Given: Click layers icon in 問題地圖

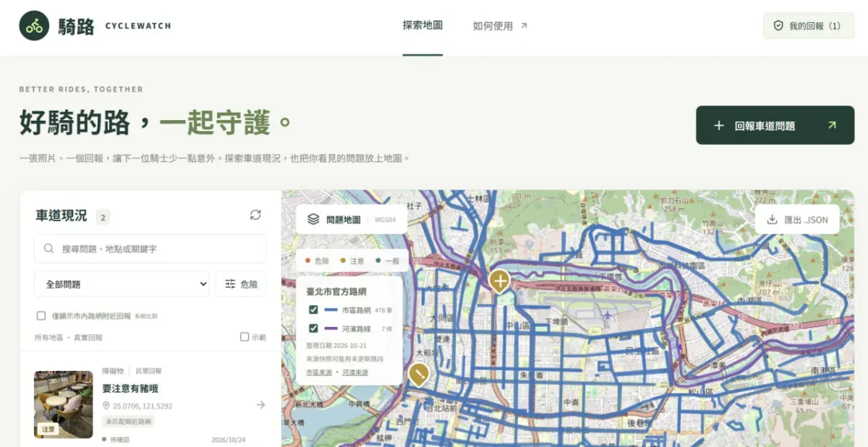Looking at the screenshot, I should [x=313, y=219].
